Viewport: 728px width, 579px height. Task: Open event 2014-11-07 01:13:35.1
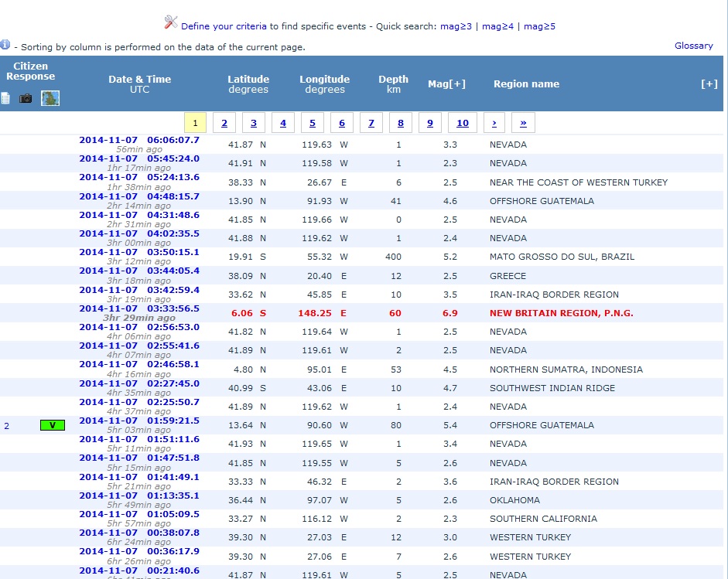tap(139, 496)
